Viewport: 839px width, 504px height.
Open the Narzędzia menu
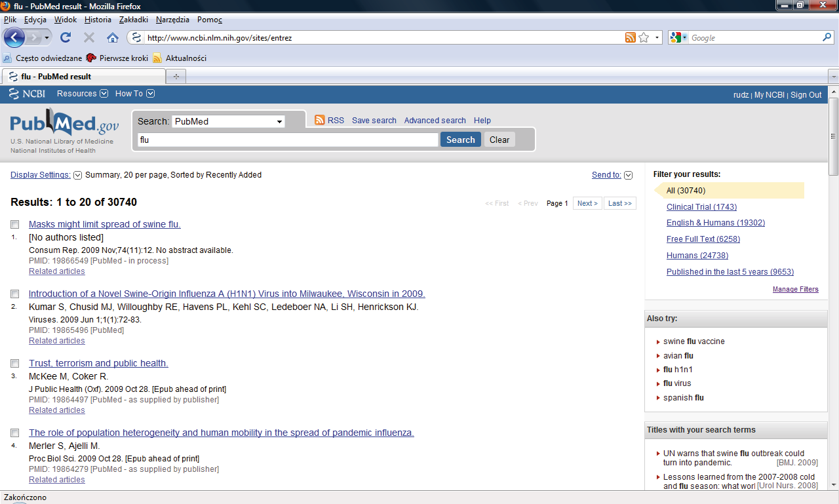(x=173, y=20)
